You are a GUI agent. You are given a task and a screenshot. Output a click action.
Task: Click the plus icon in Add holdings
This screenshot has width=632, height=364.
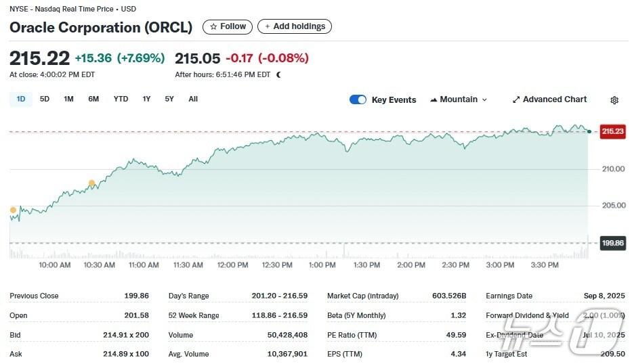click(x=267, y=26)
